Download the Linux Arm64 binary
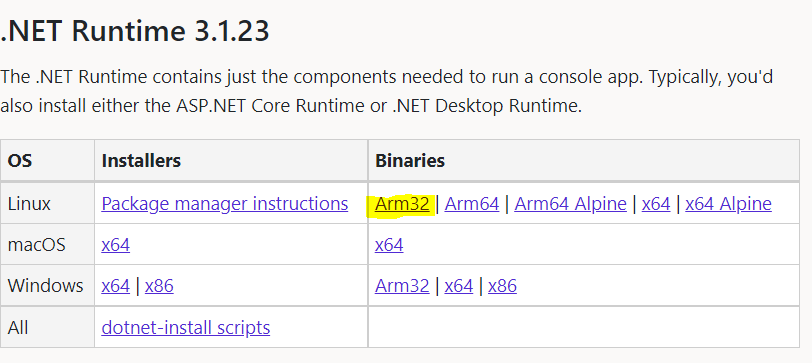Viewport: 812px width, 363px height. (x=472, y=204)
